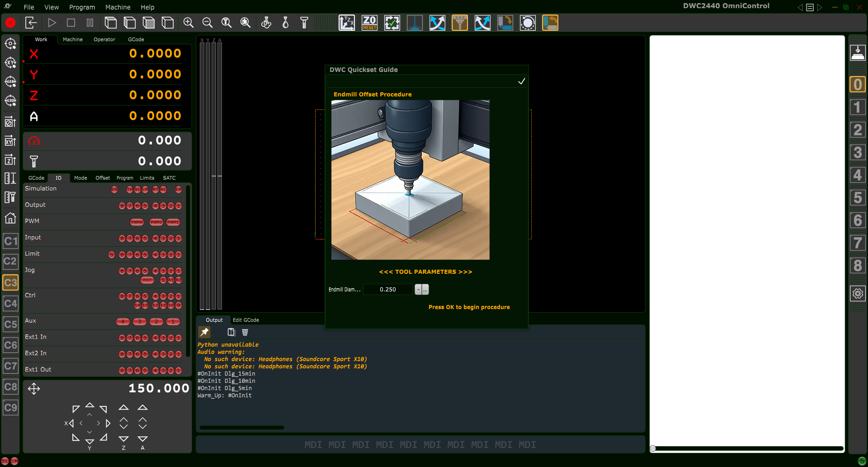
Task: Stop the machine using the stop icon
Action: point(71,23)
